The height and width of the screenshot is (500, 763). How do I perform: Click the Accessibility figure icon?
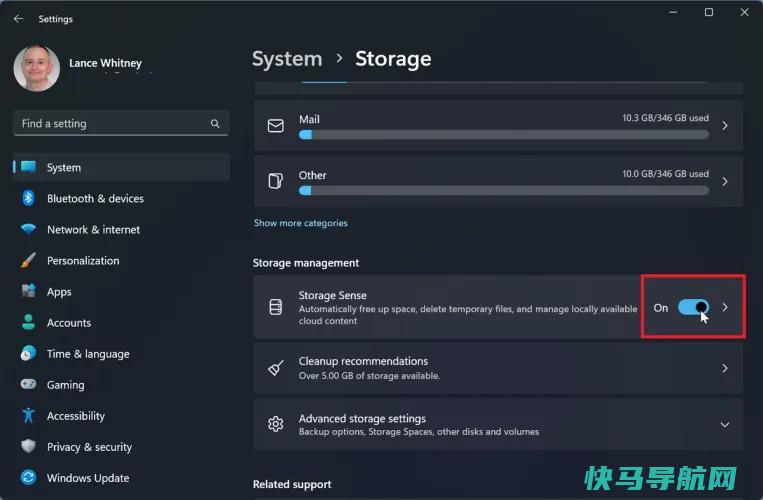[28, 415]
